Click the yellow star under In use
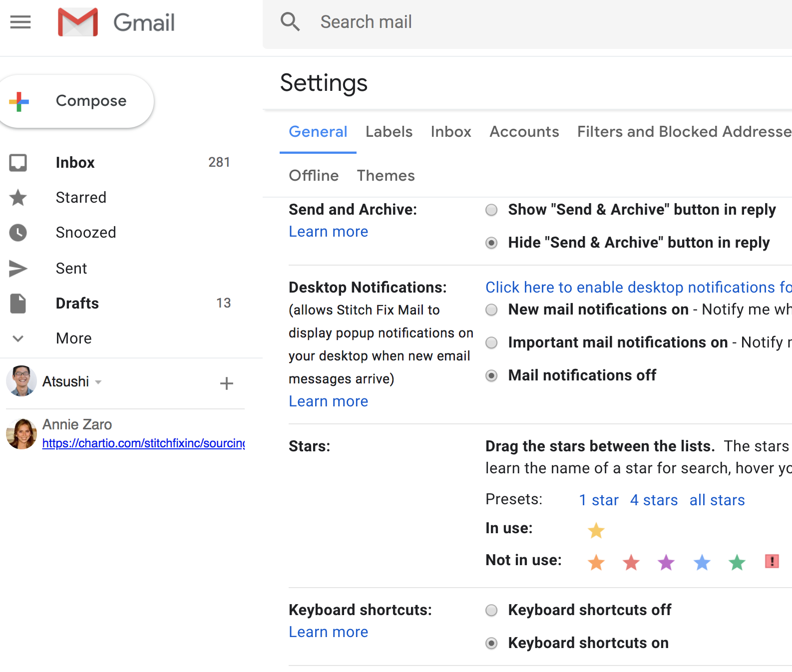The height and width of the screenshot is (672, 792). [596, 530]
